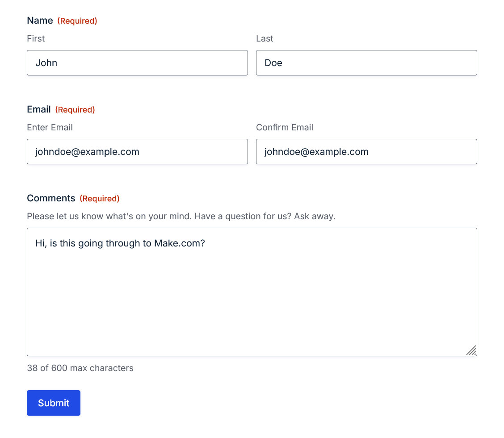Viewport: 504px width, 438px height.
Task: Submit the contact form
Action: 54,403
